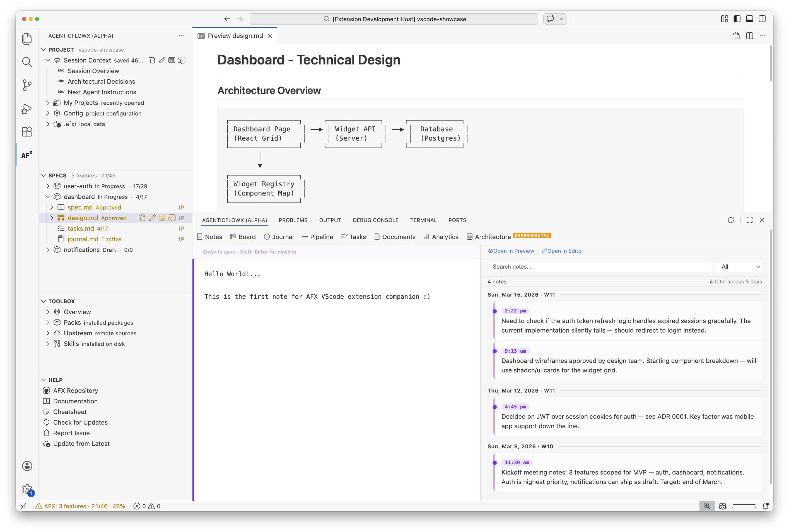Screen dimensions: 789x532
Task: Click the edit pencil icon on design.md
Action: [x=152, y=218]
